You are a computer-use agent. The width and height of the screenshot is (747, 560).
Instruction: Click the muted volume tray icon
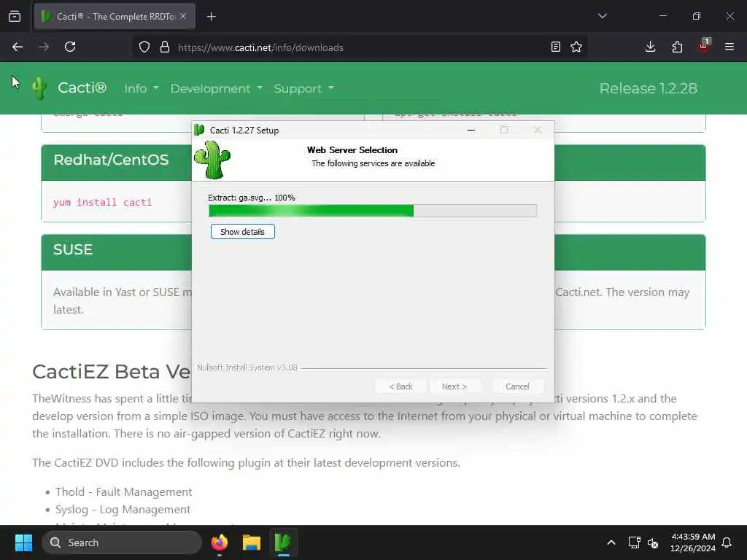[x=653, y=542]
